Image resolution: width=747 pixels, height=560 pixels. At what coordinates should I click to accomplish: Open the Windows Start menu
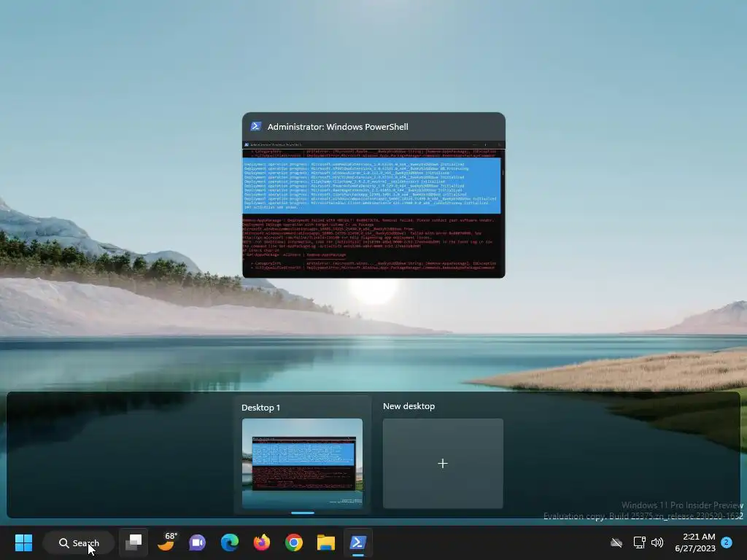point(23,542)
